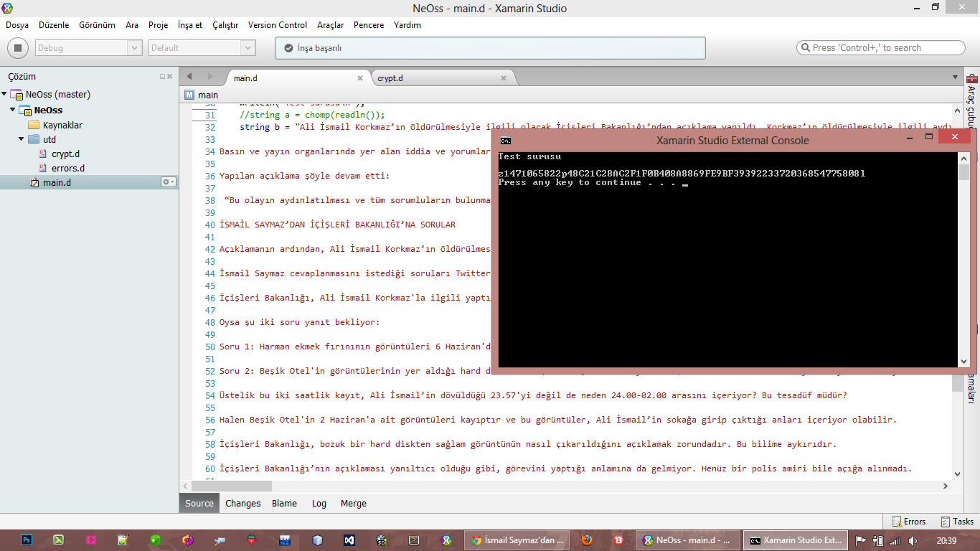Collapse the bold NeOss project node
This screenshot has height=551, width=980.
click(x=12, y=110)
